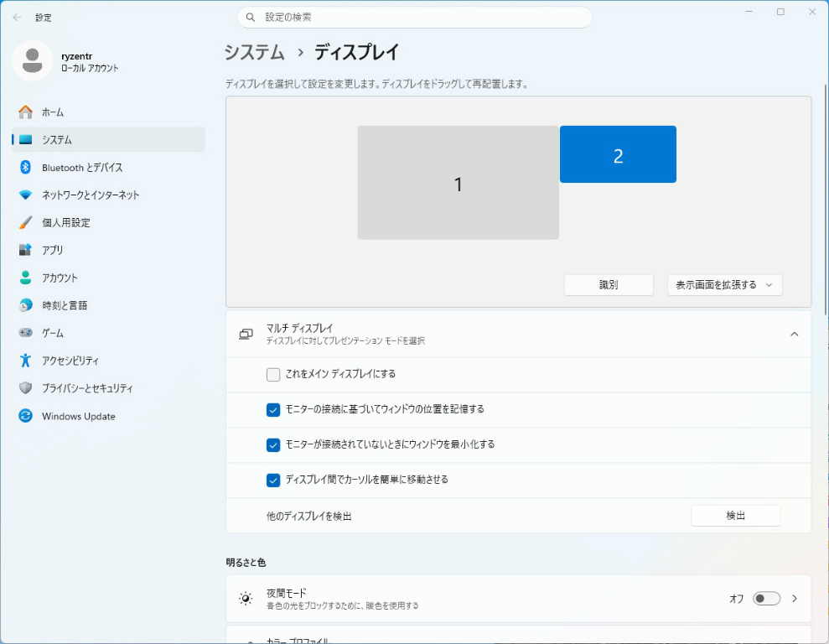The height and width of the screenshot is (644, 829).
Task: Uncheck 'ウィンドウを最小化する' checkbox
Action: pyautogui.click(x=273, y=445)
